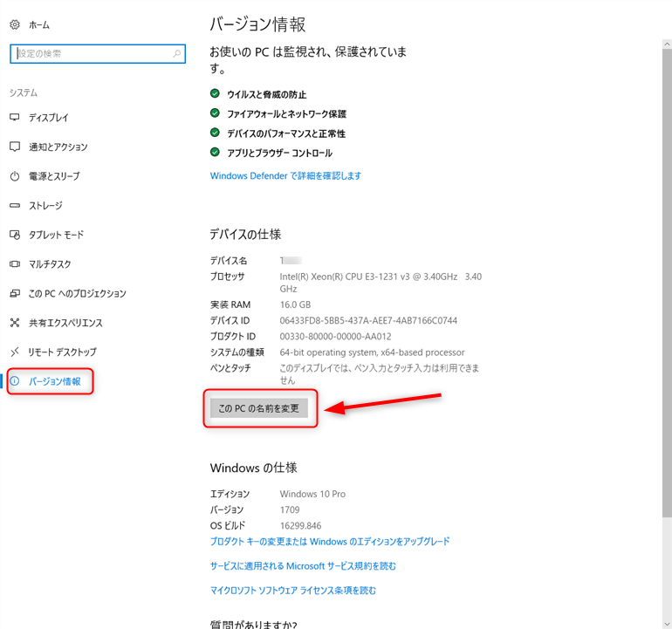Go to ストレージ settings
The height and width of the screenshot is (629, 672).
pos(45,206)
